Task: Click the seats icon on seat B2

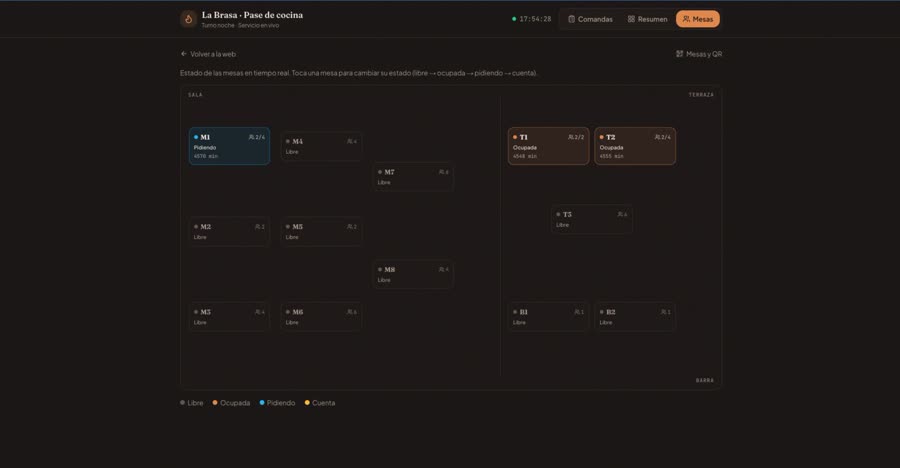Action: [664, 312]
